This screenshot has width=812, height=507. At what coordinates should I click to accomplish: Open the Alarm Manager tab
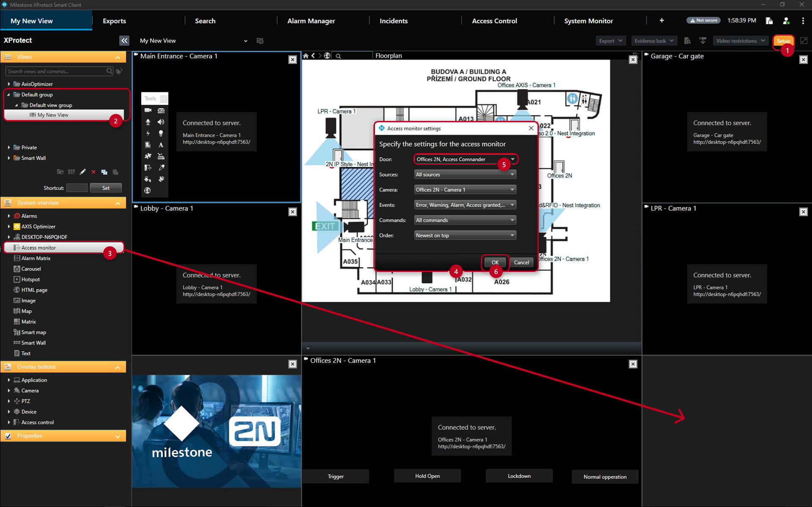pos(311,21)
